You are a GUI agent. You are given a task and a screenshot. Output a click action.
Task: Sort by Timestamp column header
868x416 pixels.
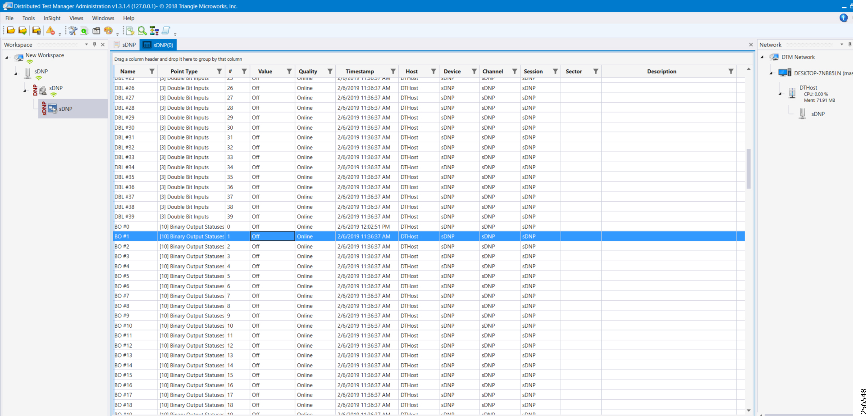[360, 71]
